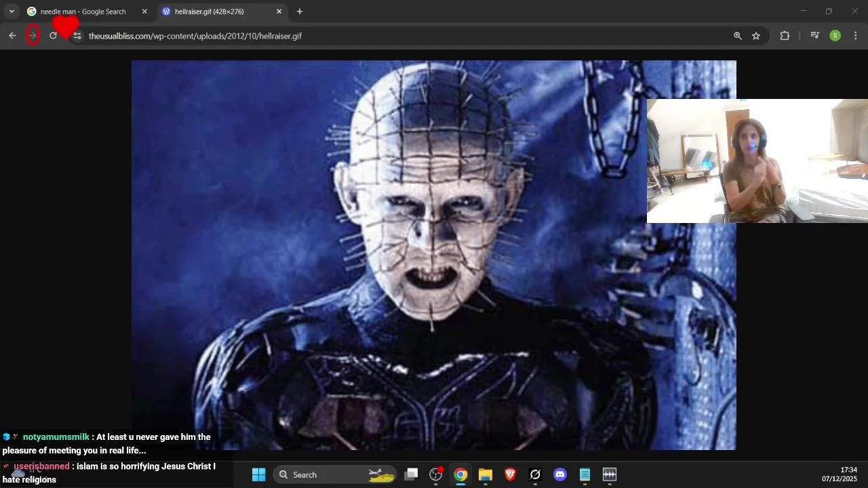This screenshot has height=488, width=868.
Task: Open Notepad from the taskbar
Action: click(585, 474)
